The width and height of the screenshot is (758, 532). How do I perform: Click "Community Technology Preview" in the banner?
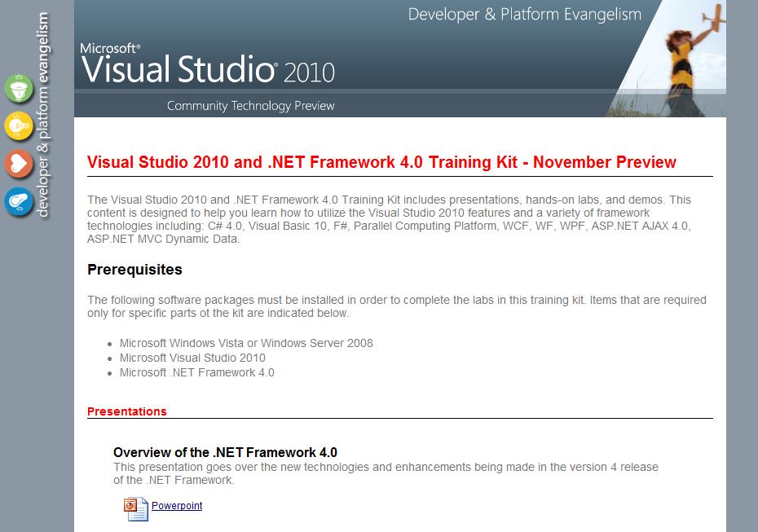[x=250, y=106]
